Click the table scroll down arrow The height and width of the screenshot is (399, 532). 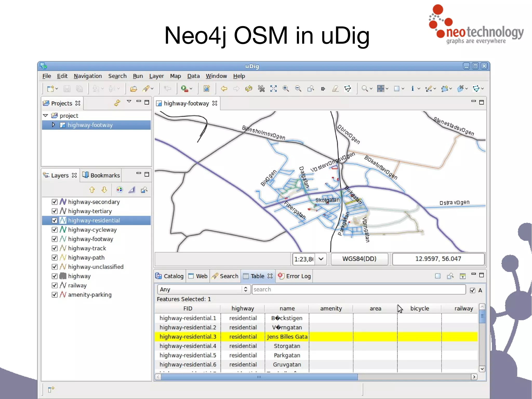[482, 369]
